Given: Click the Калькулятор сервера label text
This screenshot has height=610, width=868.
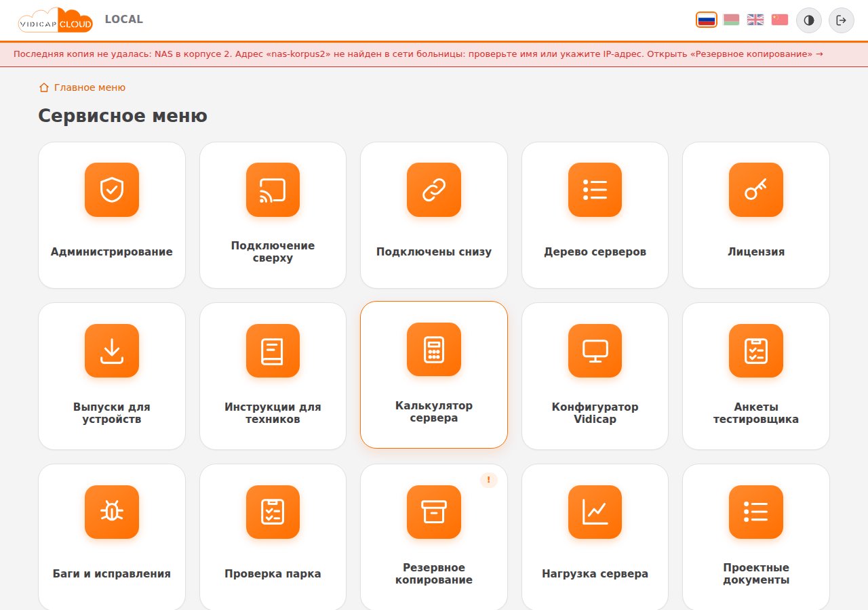Looking at the screenshot, I should pos(434,411).
